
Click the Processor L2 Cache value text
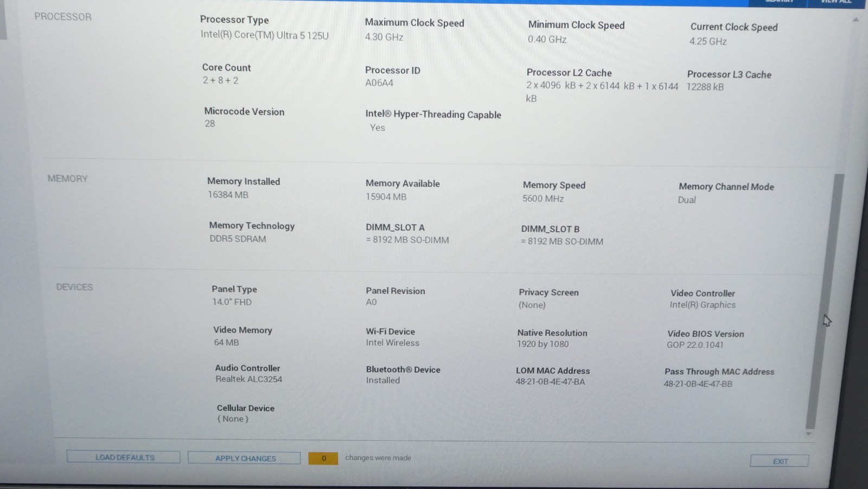pos(602,92)
